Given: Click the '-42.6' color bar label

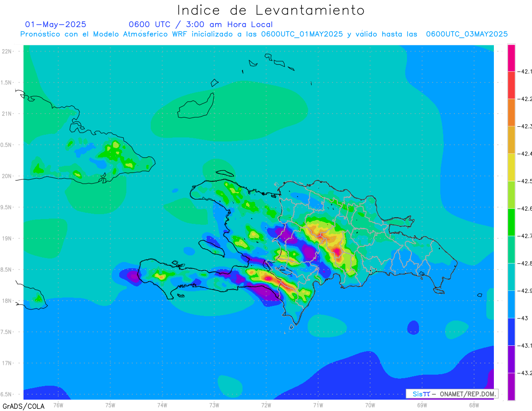Looking at the screenshot, I should pos(525,208).
